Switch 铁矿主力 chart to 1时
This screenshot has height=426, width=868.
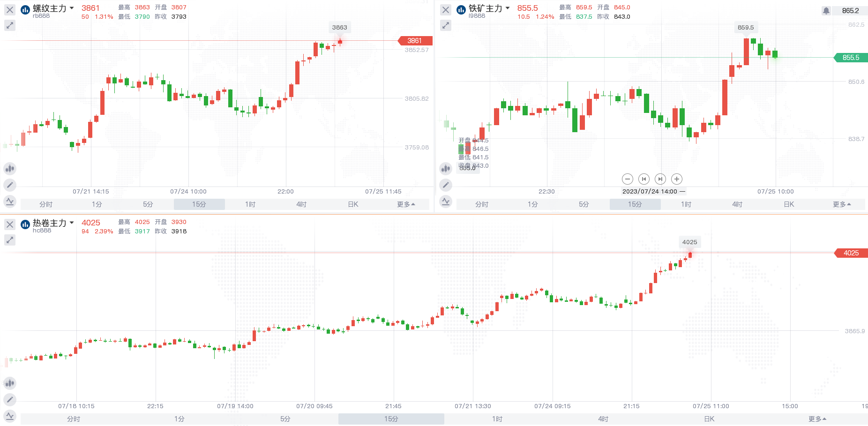pos(686,204)
